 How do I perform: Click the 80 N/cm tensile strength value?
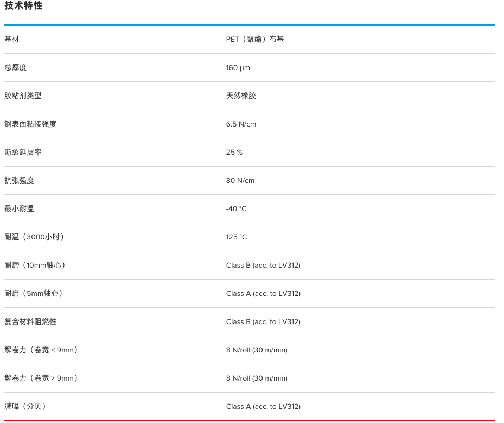tap(240, 180)
